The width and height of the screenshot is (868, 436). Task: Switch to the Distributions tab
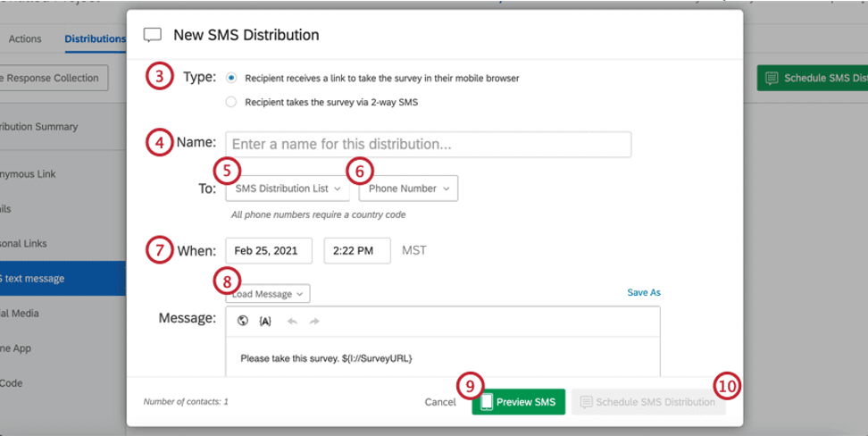[x=95, y=39]
